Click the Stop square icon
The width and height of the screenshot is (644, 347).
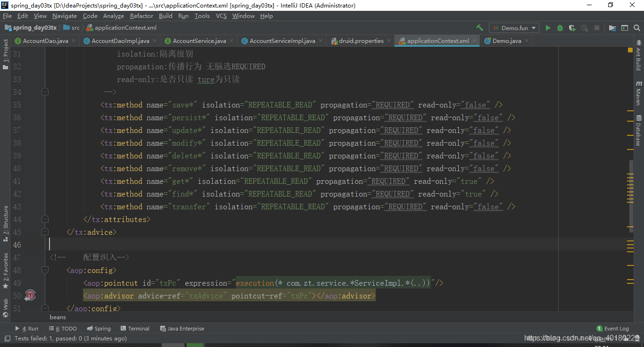(597, 28)
